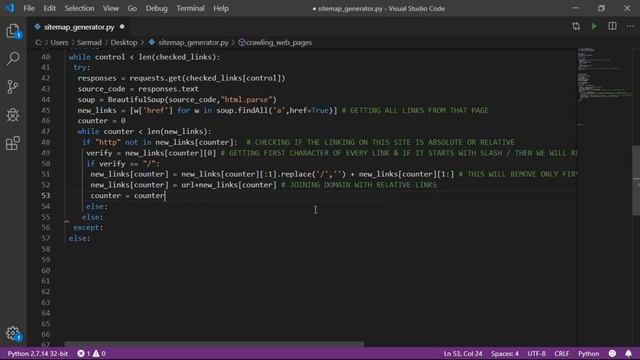Click the 'counter = counter' line
640x360 pixels.
click(x=127, y=196)
